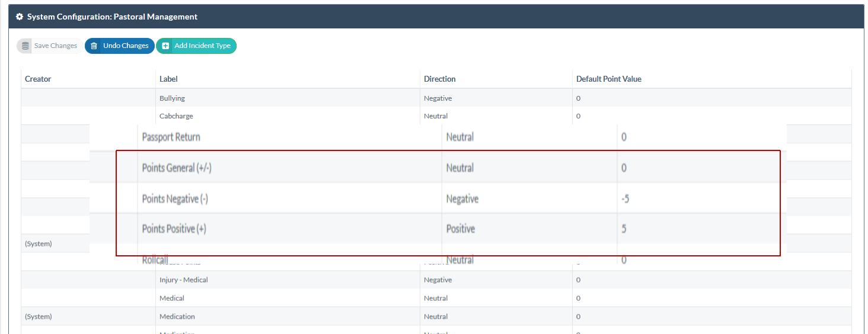Image resolution: width=868 pixels, height=334 pixels.
Task: Click the trash icon on Undo Changes
Action: coord(94,46)
